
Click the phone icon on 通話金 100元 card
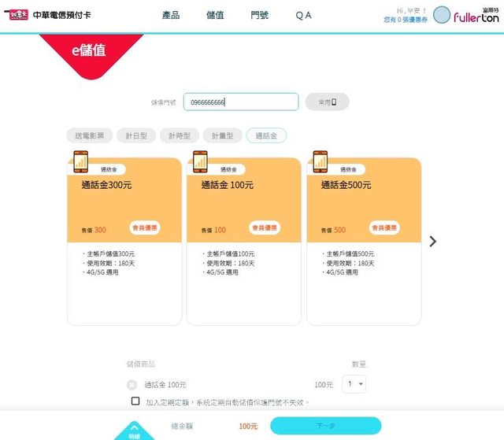point(199,161)
